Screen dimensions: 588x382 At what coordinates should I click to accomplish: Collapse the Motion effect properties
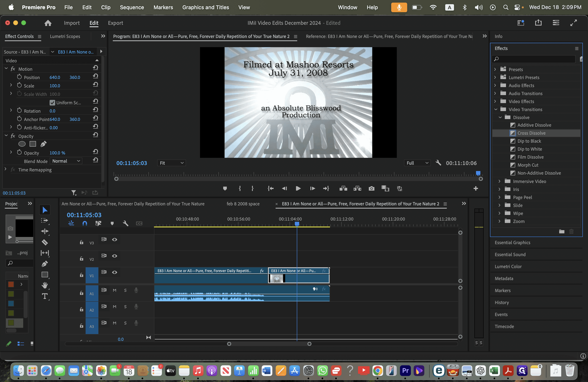[6, 69]
